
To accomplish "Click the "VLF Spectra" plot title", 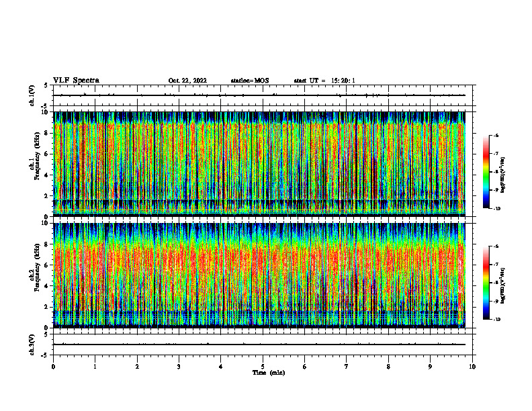I will tap(76, 81).
